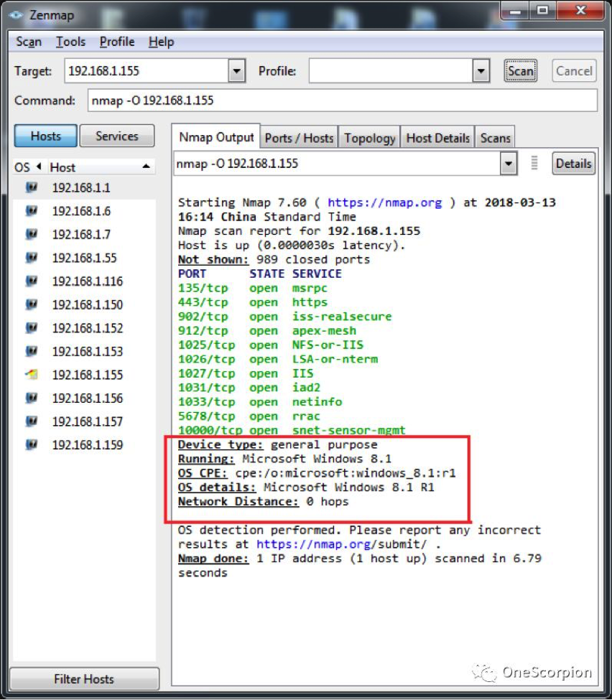Select host 192.168.1.150 in list

coord(88,304)
